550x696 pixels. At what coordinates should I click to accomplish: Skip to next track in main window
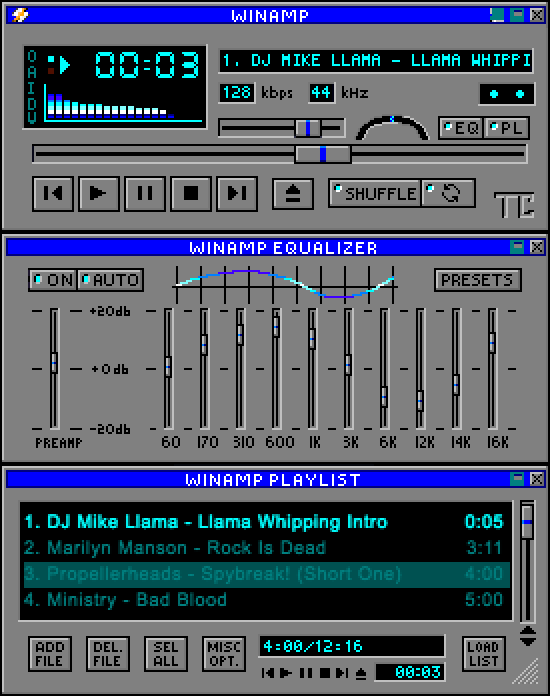[x=237, y=194]
